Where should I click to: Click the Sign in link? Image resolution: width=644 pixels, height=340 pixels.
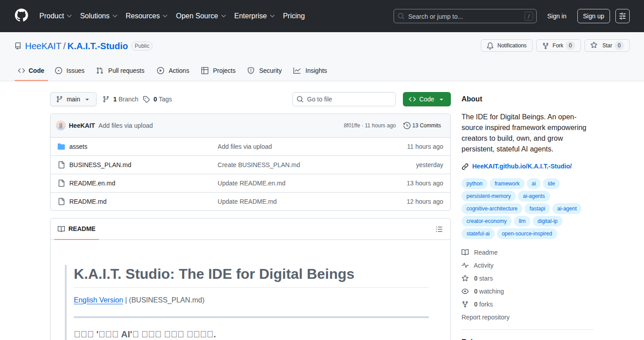point(557,16)
